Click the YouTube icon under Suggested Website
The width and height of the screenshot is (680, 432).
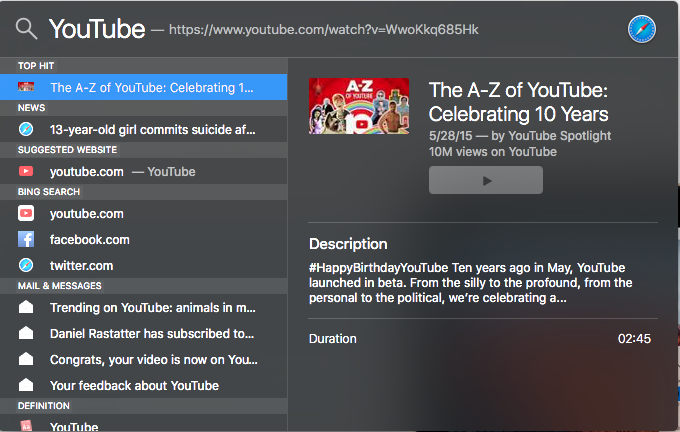[26, 171]
